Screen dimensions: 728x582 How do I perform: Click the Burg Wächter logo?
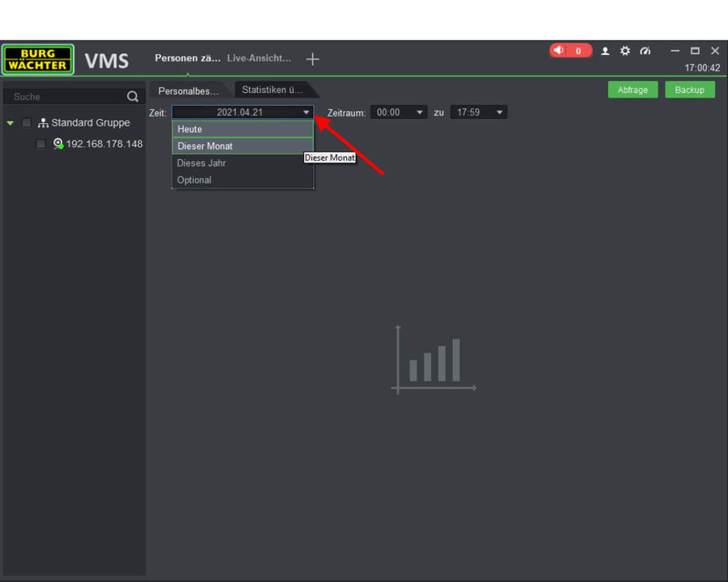click(38, 59)
